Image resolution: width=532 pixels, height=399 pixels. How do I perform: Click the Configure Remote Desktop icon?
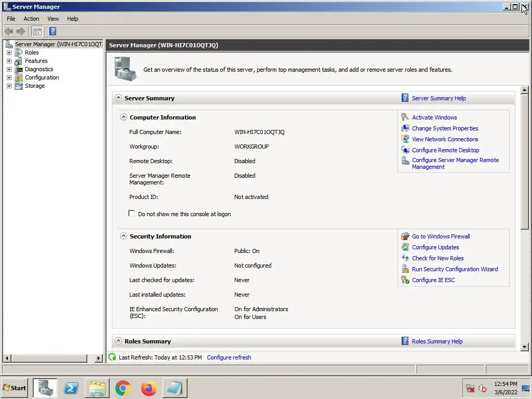(x=405, y=150)
